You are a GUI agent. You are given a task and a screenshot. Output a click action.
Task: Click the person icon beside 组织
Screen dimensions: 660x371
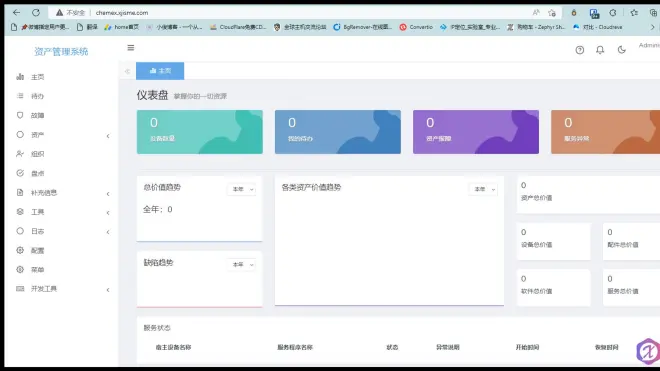tap(20, 154)
